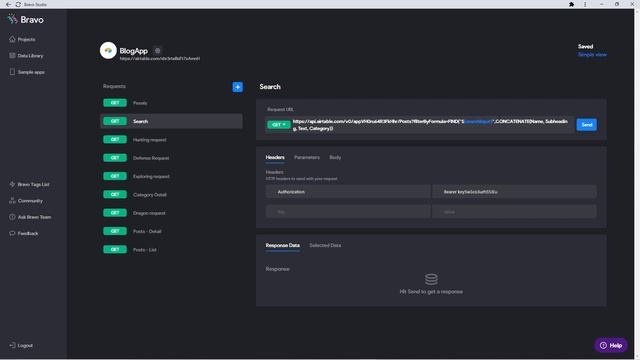Image resolution: width=640 pixels, height=360 pixels.
Task: Reload the page with the refresh icon
Action: [x=18, y=4]
